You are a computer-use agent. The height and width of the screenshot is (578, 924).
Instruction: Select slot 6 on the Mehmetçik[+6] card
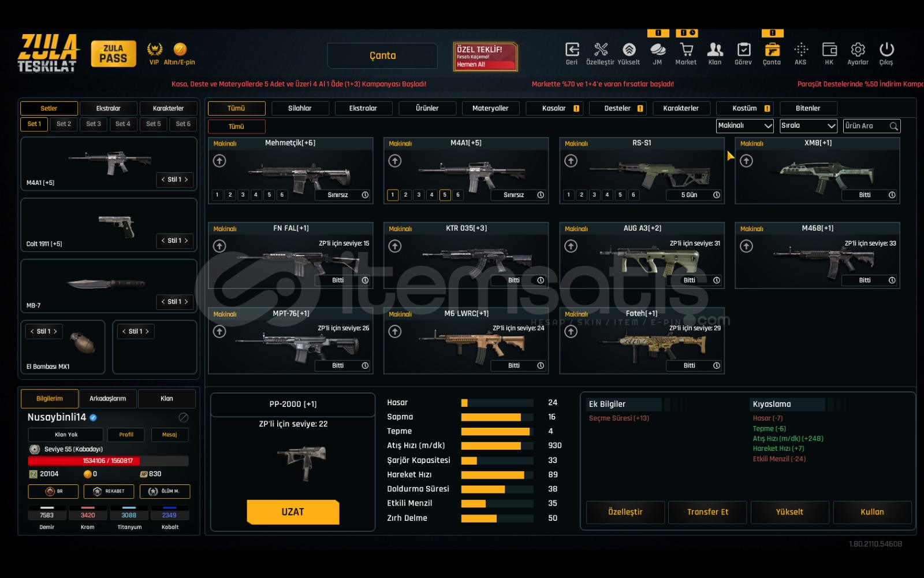pyautogui.click(x=282, y=195)
